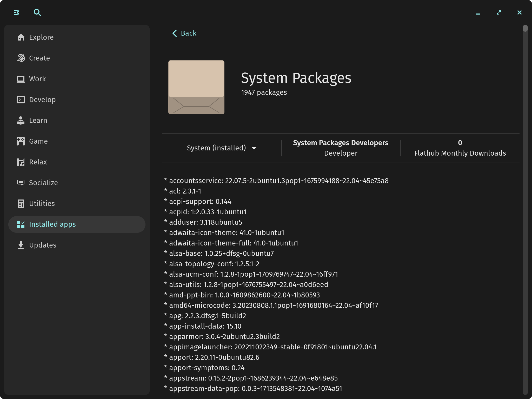Click the vertical scrollbar handle
The width and height of the screenshot is (532, 399).
click(x=525, y=28)
